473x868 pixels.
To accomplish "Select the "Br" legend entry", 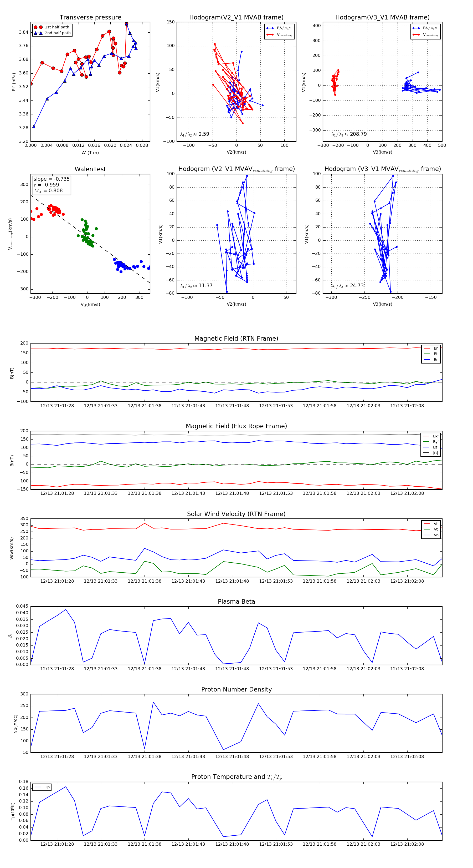I will click(431, 349).
